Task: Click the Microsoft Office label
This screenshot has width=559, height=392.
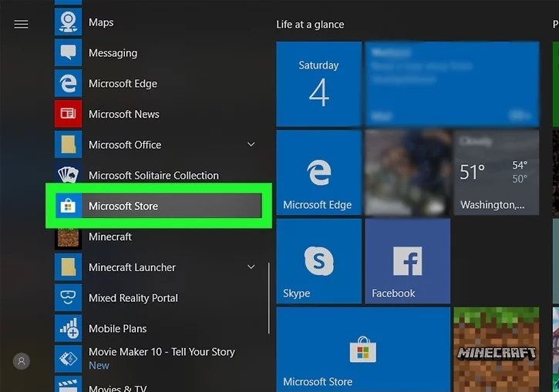Action: point(125,145)
